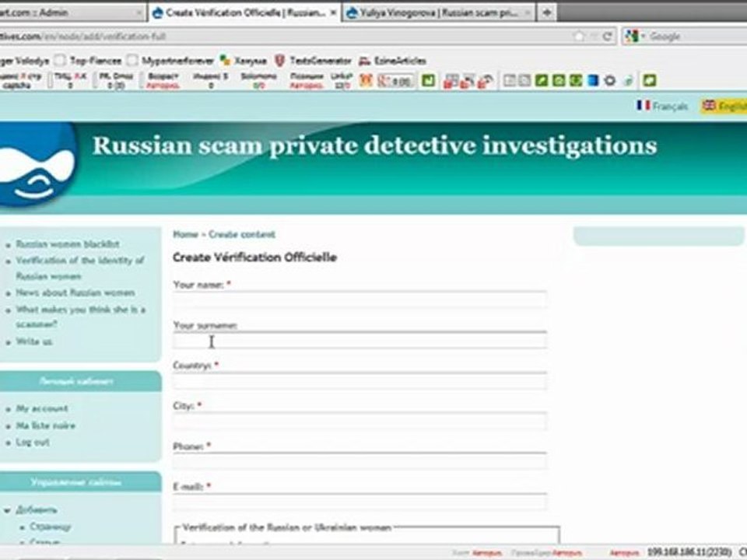Click the Log out link
Screen dimensions: 747x560
click(33, 443)
